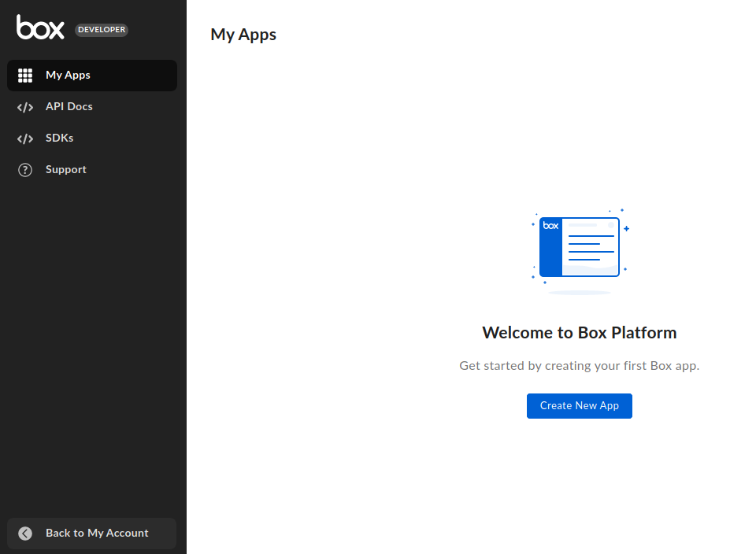
Task: Click the Box logo in the sidebar
Action: (x=39, y=28)
